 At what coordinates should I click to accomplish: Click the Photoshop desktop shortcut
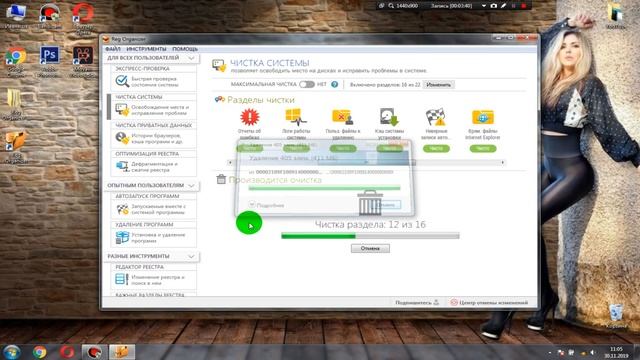tap(49, 56)
